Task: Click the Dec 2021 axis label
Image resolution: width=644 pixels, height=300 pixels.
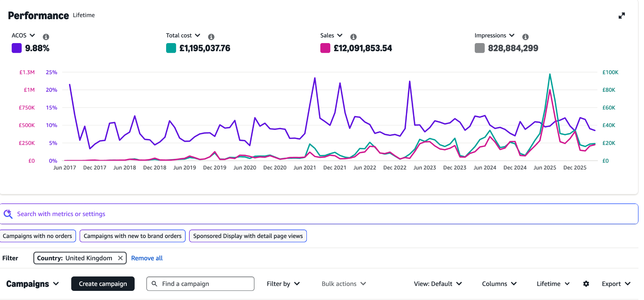Action: click(x=335, y=168)
